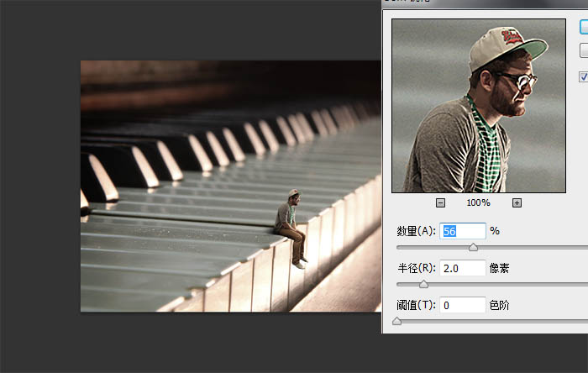
Task: Click the 阈值(T): label
Action: click(x=417, y=306)
